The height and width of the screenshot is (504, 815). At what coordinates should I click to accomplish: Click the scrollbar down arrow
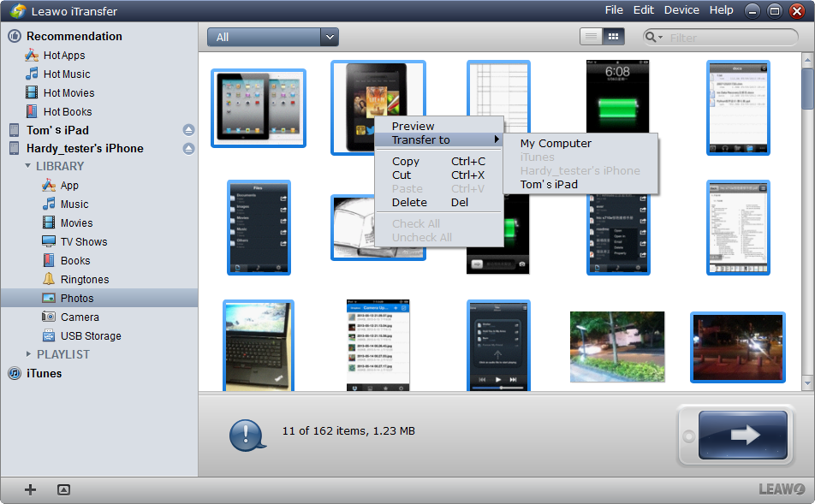(x=807, y=383)
